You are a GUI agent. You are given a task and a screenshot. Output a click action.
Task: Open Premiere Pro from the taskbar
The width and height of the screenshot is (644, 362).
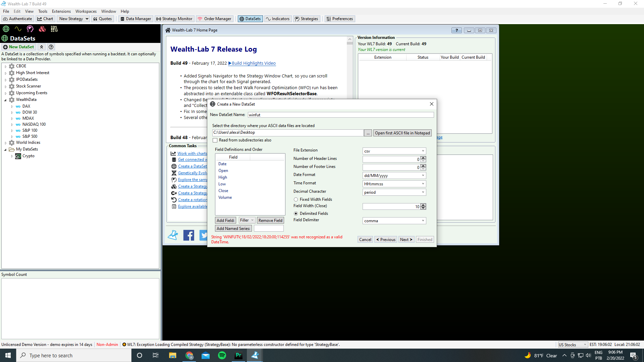pyautogui.click(x=238, y=355)
